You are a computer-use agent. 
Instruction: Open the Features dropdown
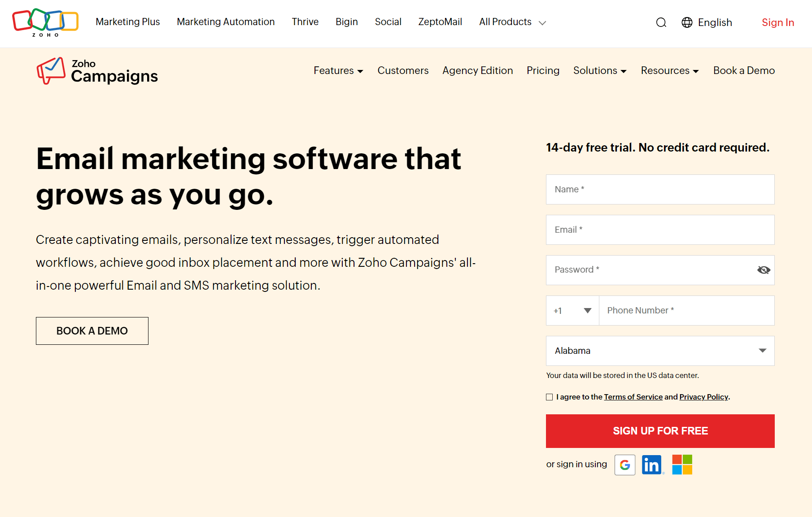[338, 70]
